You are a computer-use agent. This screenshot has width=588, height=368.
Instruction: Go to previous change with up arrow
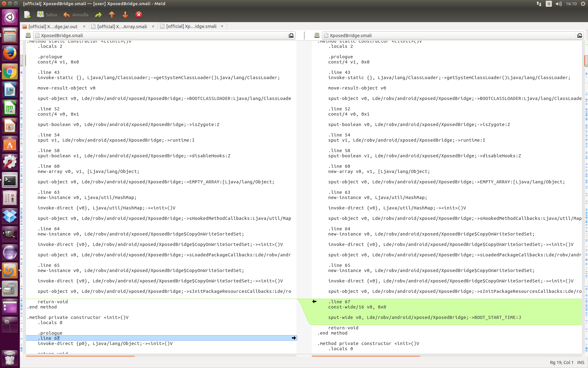112,15
